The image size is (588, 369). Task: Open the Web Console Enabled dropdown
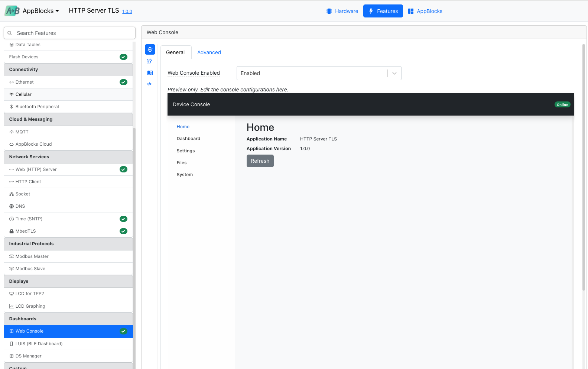[319, 73]
